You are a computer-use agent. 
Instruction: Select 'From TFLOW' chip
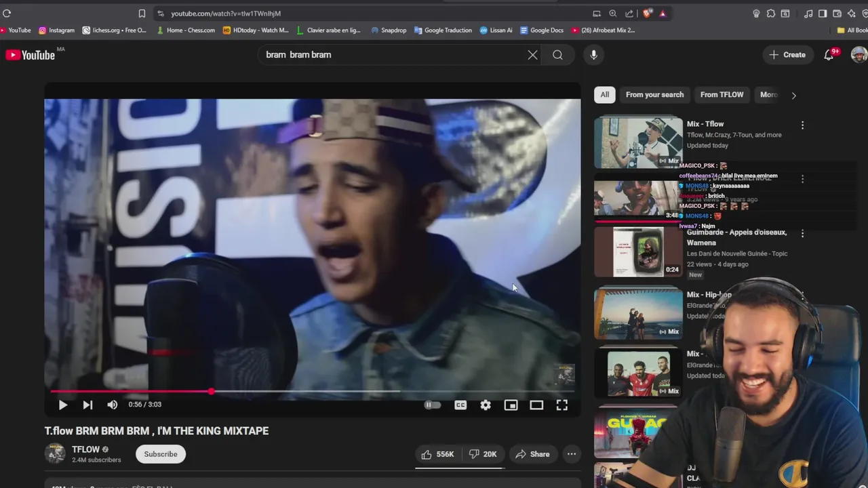pos(722,95)
